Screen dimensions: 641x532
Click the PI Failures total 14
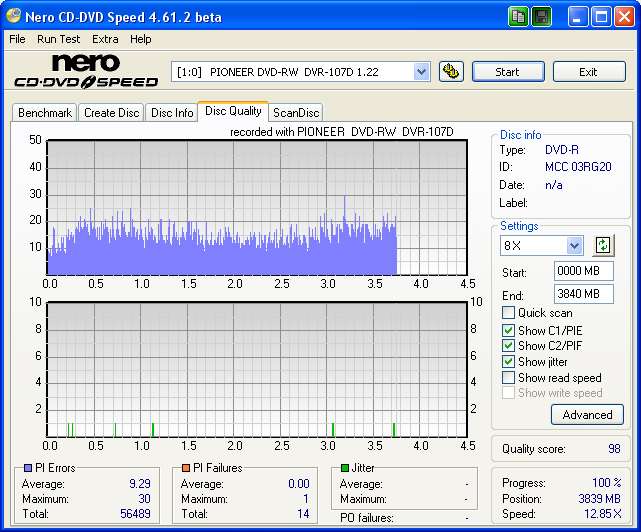pyautogui.click(x=303, y=514)
